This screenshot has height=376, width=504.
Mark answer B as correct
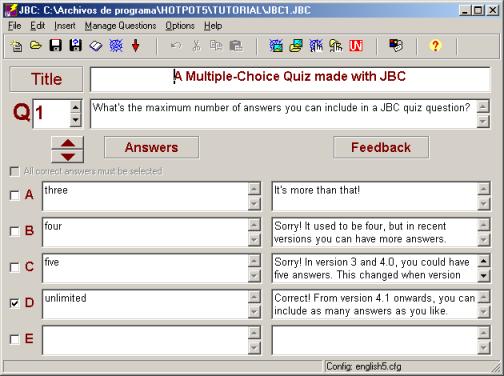point(14,231)
